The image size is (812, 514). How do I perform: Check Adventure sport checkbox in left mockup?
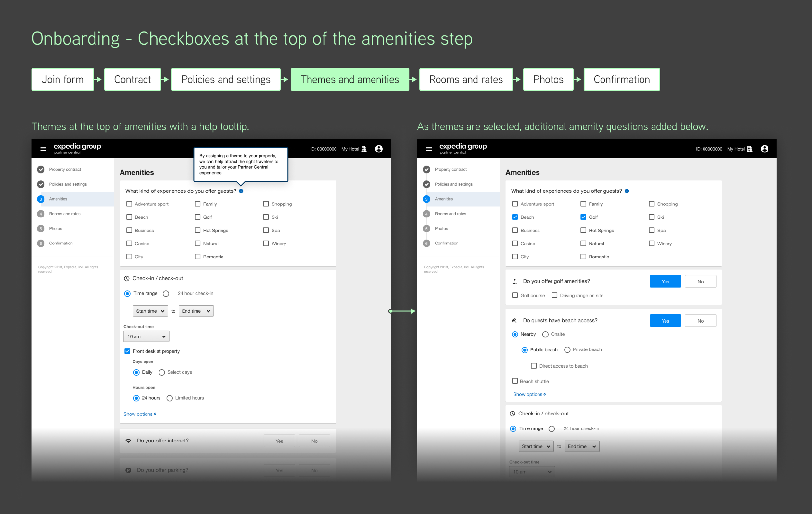click(x=129, y=204)
